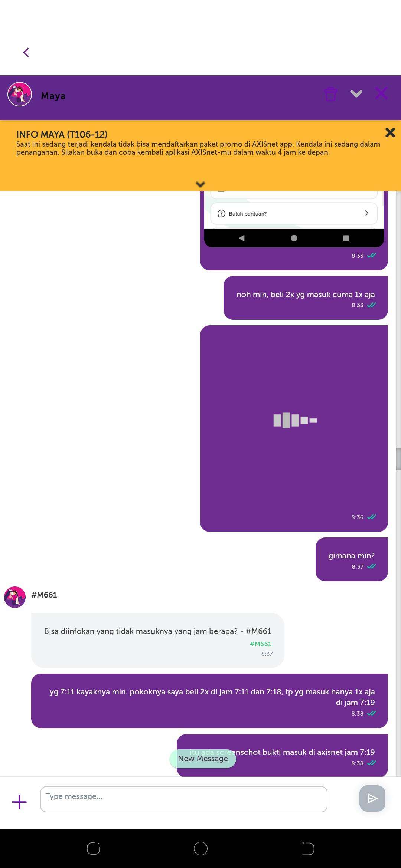Image resolution: width=401 pixels, height=868 pixels.
Task: Open attachment menu with plus icon
Action: pos(19,802)
